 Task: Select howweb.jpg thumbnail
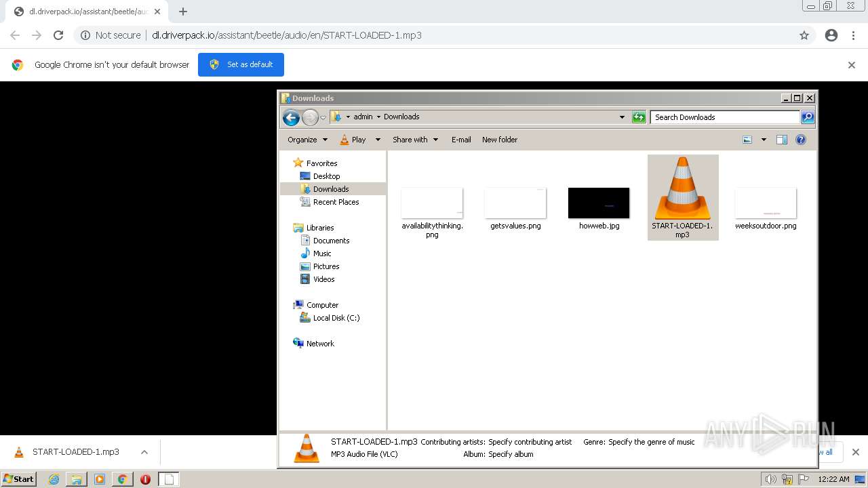pyautogui.click(x=599, y=203)
